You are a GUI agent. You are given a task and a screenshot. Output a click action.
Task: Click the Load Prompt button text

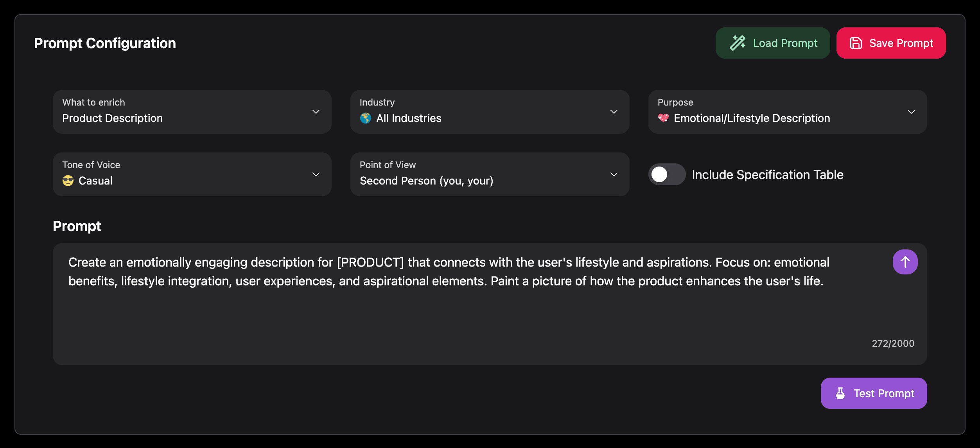[785, 43]
